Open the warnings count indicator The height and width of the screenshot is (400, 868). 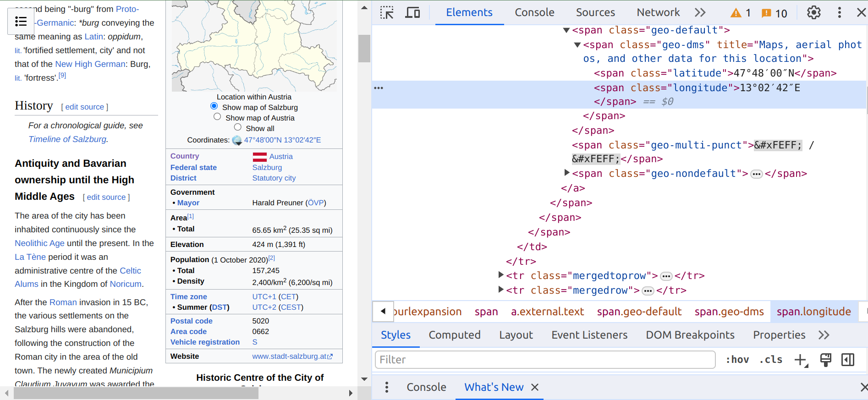coord(741,13)
